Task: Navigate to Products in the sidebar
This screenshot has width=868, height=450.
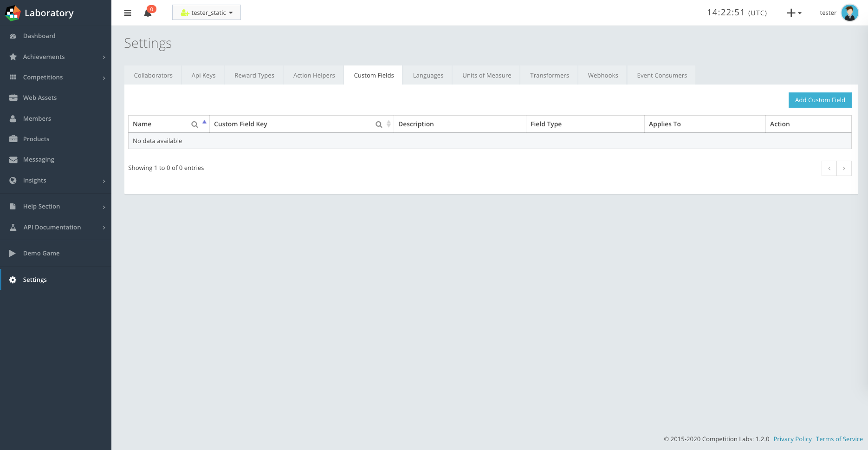Action: coord(36,139)
